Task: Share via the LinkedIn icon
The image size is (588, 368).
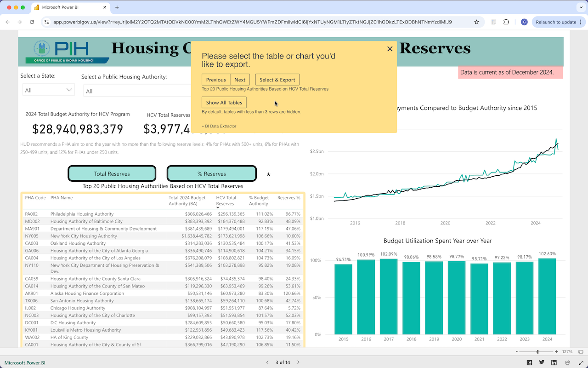Action: click(x=554, y=362)
